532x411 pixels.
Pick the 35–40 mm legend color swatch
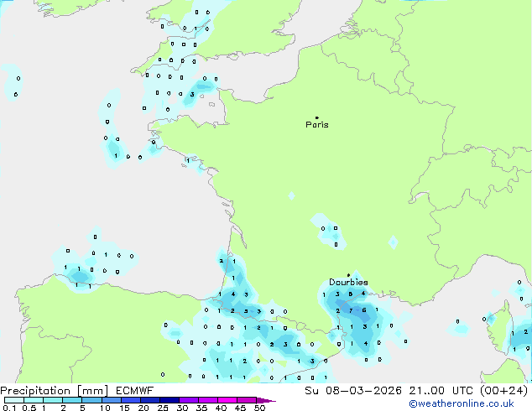[x=208, y=400]
